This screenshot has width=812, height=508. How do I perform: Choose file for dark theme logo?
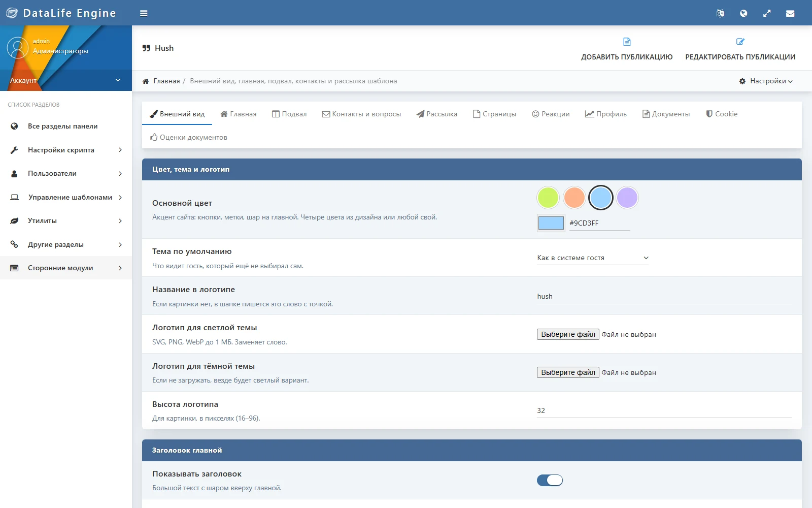coord(568,372)
